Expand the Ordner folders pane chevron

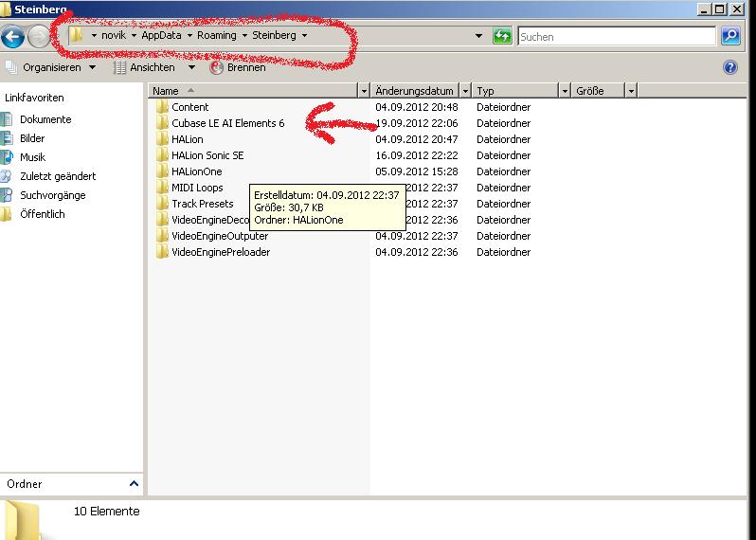[134, 483]
